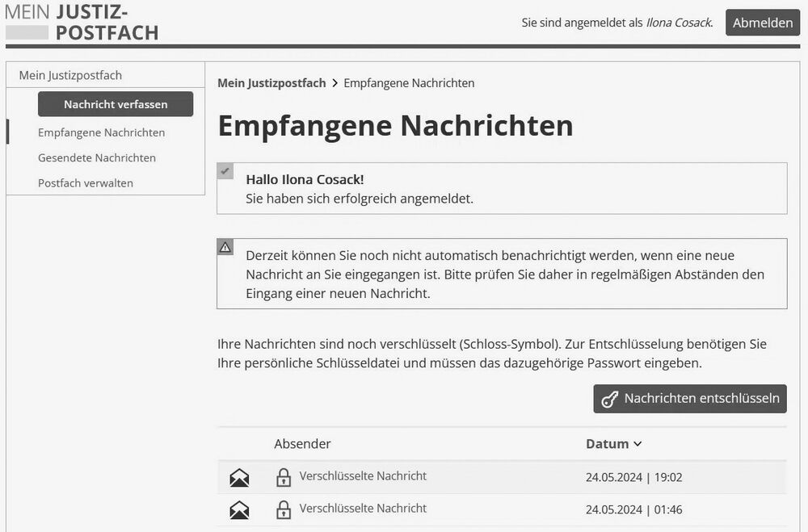
Task: Open Verschlüsselte Nachricht from 24.05.2024 19:02
Action: [363, 475]
